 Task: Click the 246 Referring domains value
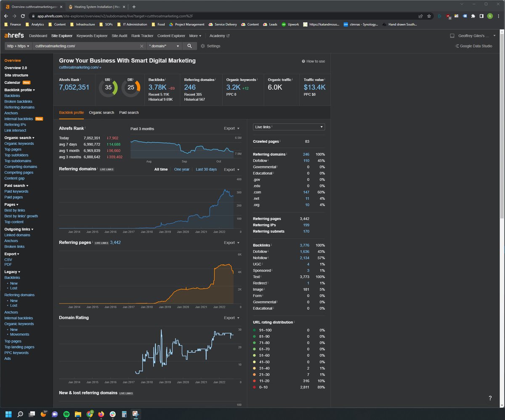(190, 87)
